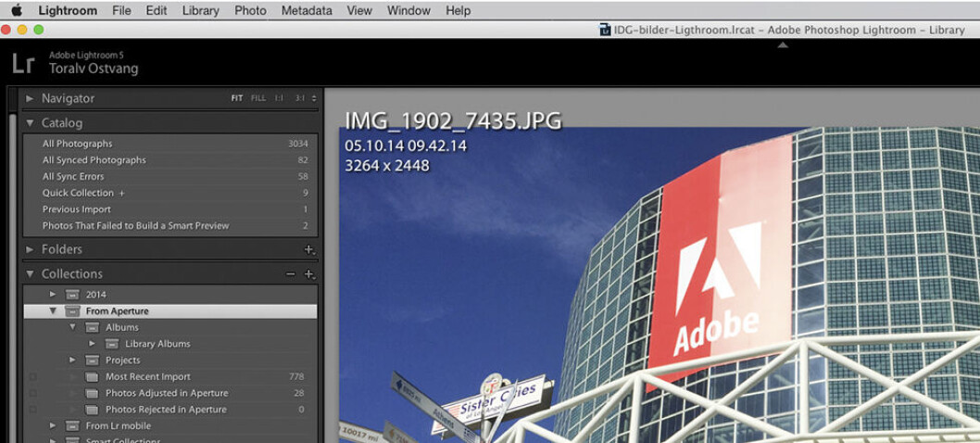The image size is (980, 443).
Task: Click the 2014 collection set icon
Action: 72,295
